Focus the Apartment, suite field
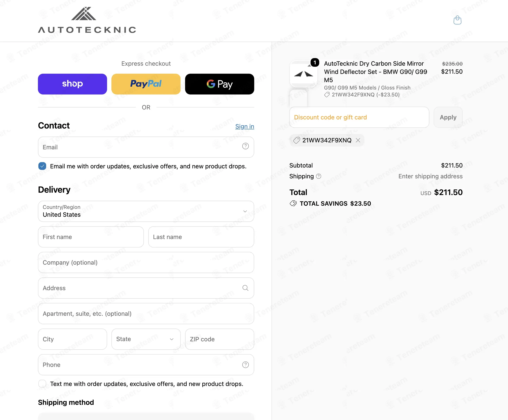Image resolution: width=508 pixels, height=420 pixels. click(x=146, y=314)
